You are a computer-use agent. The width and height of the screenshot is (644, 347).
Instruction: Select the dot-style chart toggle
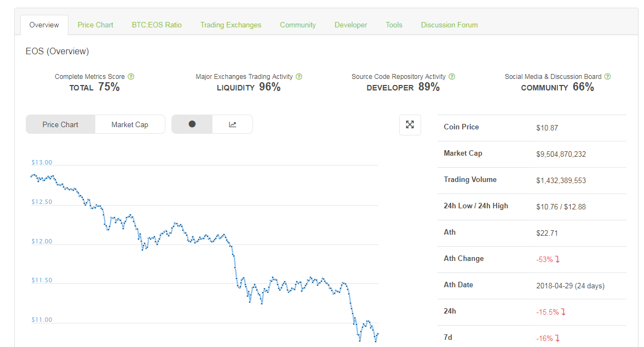pyautogui.click(x=192, y=124)
